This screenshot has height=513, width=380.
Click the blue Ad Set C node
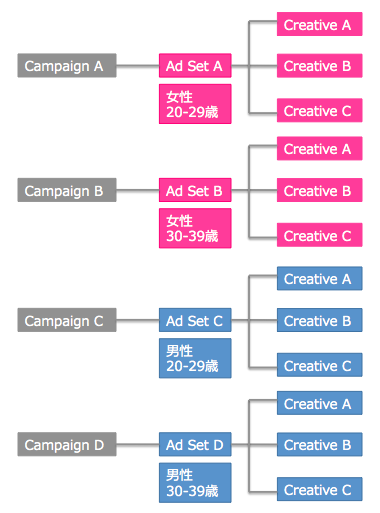pyautogui.click(x=195, y=320)
